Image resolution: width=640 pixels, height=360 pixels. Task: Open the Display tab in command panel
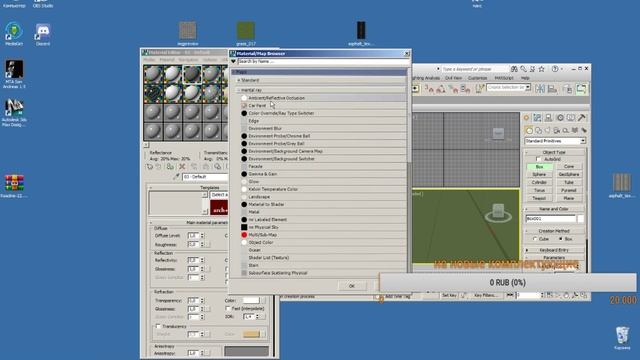[x=571, y=118]
